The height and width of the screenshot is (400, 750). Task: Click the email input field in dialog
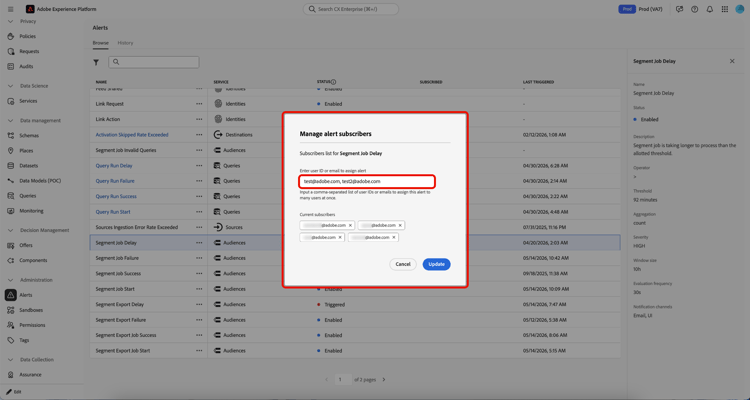pos(367,181)
